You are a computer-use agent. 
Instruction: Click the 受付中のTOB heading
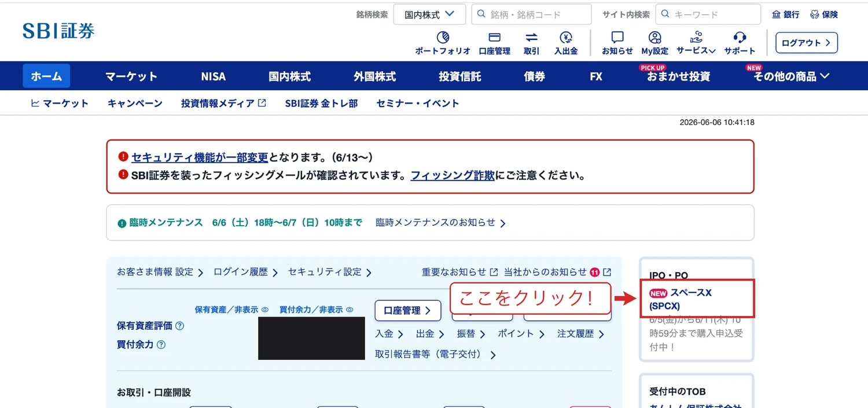click(x=678, y=392)
